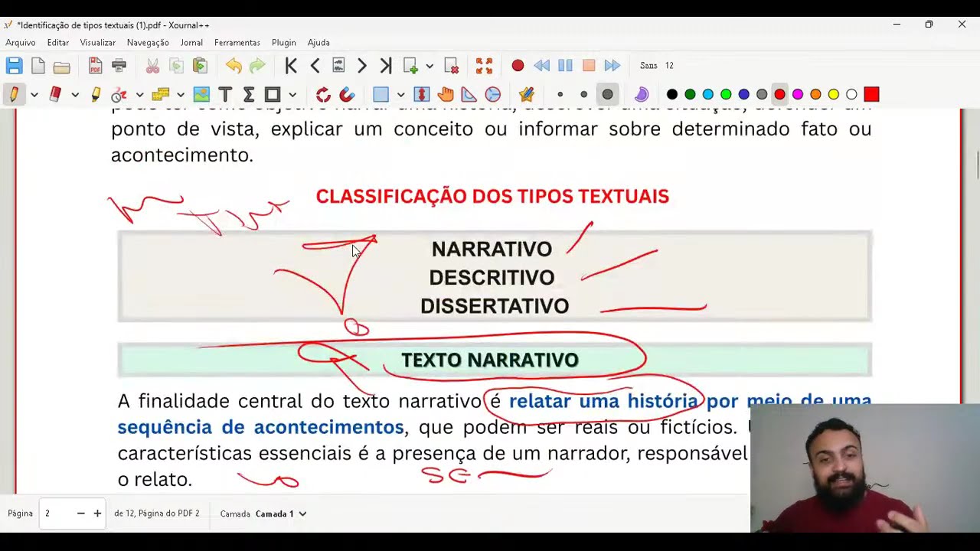Print the document with printer icon

(x=119, y=66)
